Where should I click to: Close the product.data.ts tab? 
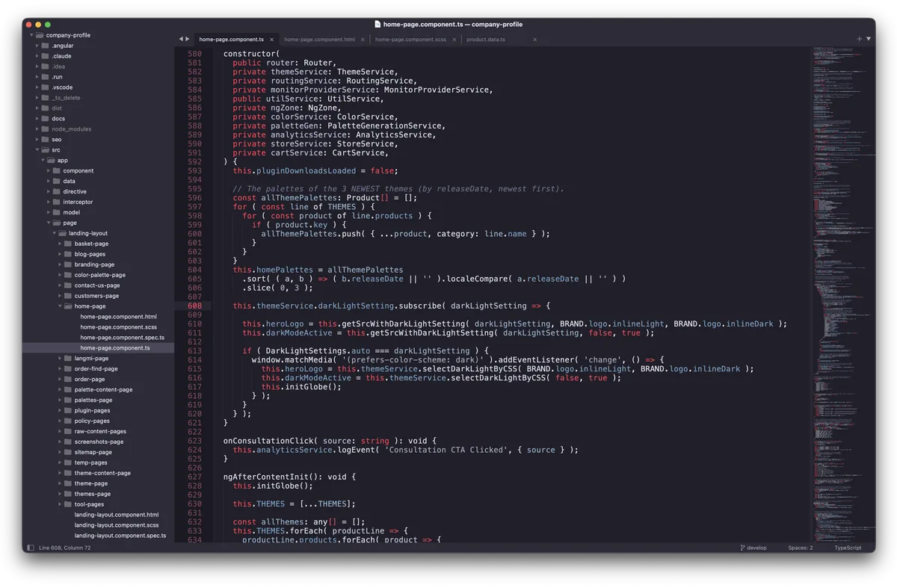coord(534,40)
